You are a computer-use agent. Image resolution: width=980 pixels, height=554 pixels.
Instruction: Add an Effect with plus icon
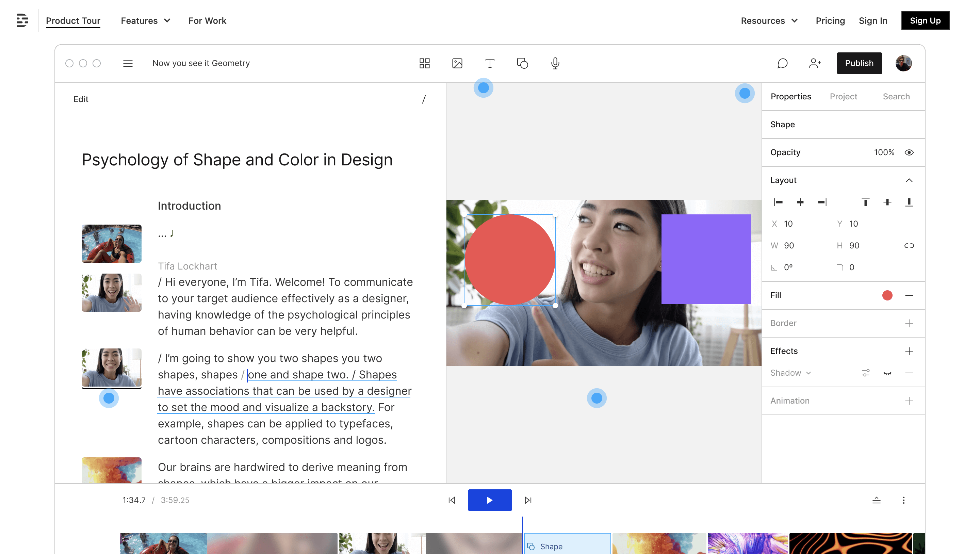tap(909, 351)
